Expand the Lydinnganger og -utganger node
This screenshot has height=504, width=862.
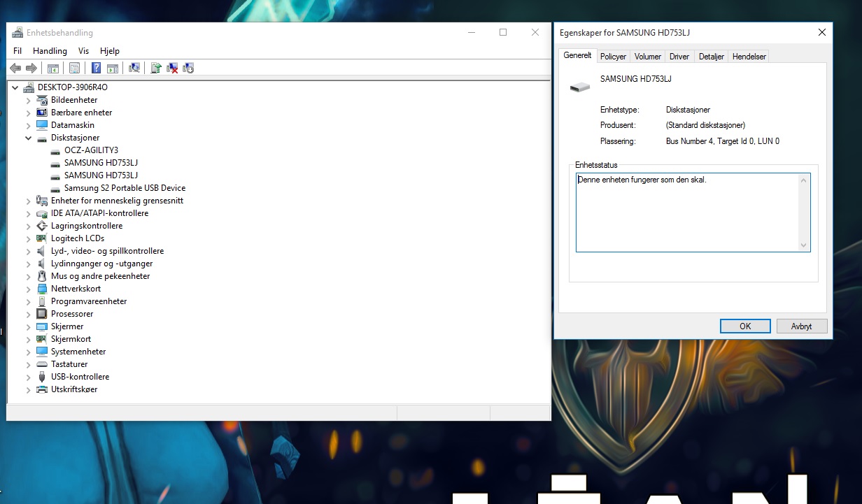coord(29,264)
